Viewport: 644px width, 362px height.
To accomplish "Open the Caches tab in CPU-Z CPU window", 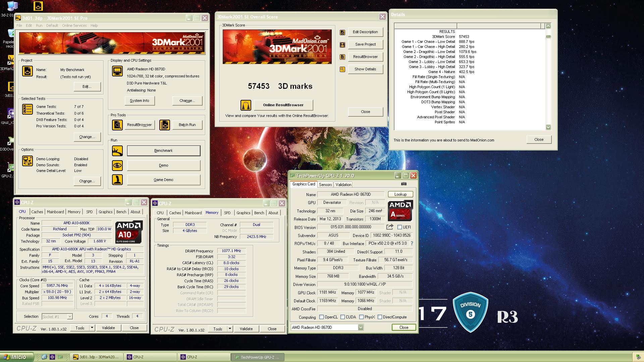I will (37, 212).
